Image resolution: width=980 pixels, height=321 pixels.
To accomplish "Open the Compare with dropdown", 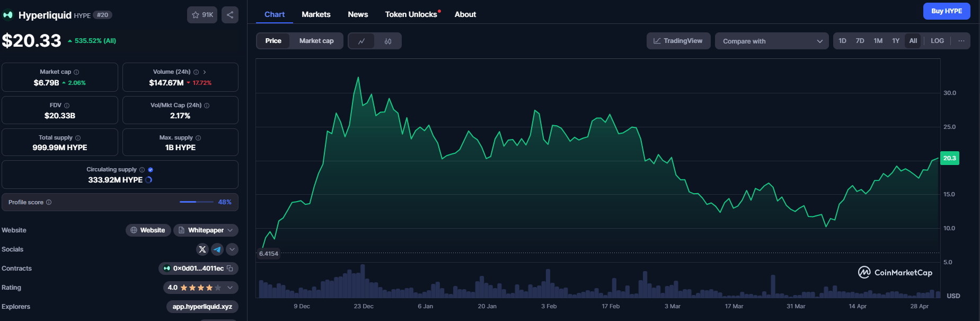I will [x=772, y=41].
